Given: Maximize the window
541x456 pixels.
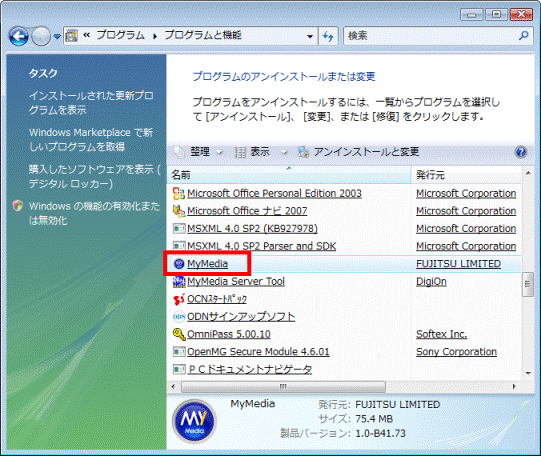Looking at the screenshot, I should coord(496,14).
